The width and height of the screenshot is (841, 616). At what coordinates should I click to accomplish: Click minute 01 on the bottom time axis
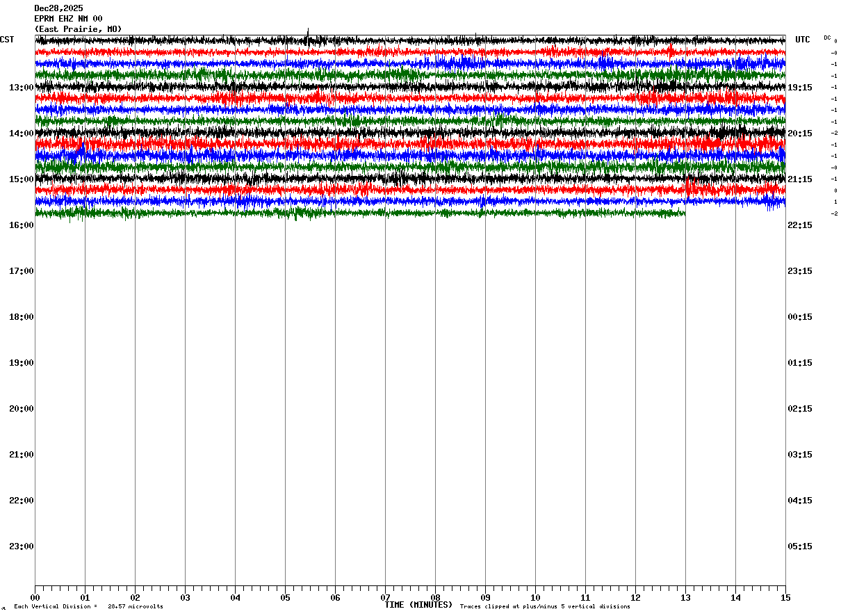tap(85, 597)
